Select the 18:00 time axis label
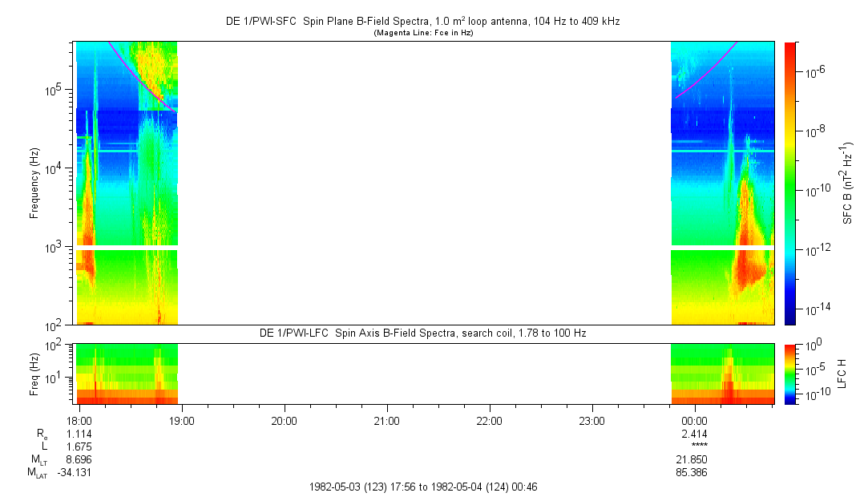This screenshot has width=868, height=497. click(79, 420)
